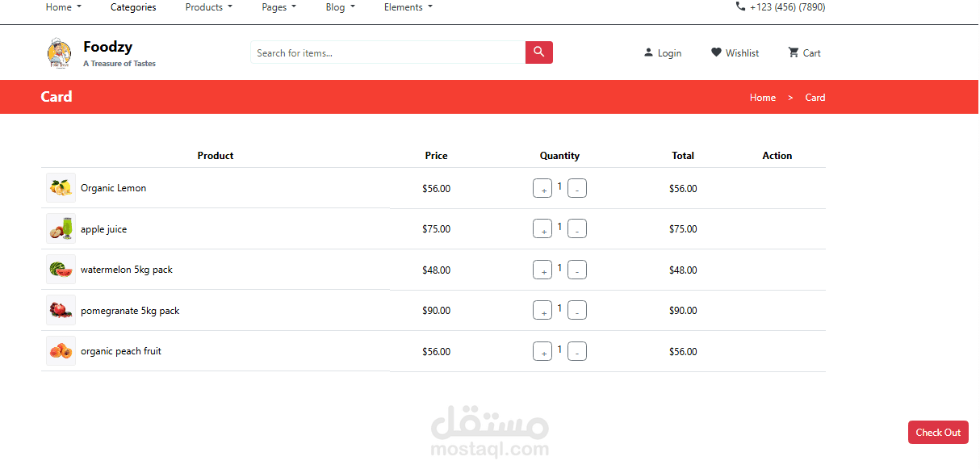
Task: Increase watermelon 5kg pack quantity
Action: click(x=542, y=270)
